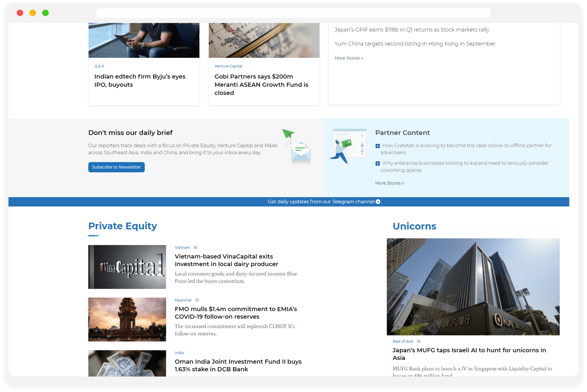587x392 pixels.
Task: Open the Private Equity section heading
Action: [123, 226]
